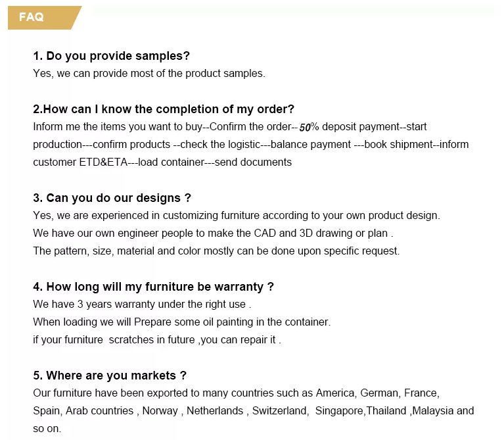Select the question about order completion

(164, 109)
